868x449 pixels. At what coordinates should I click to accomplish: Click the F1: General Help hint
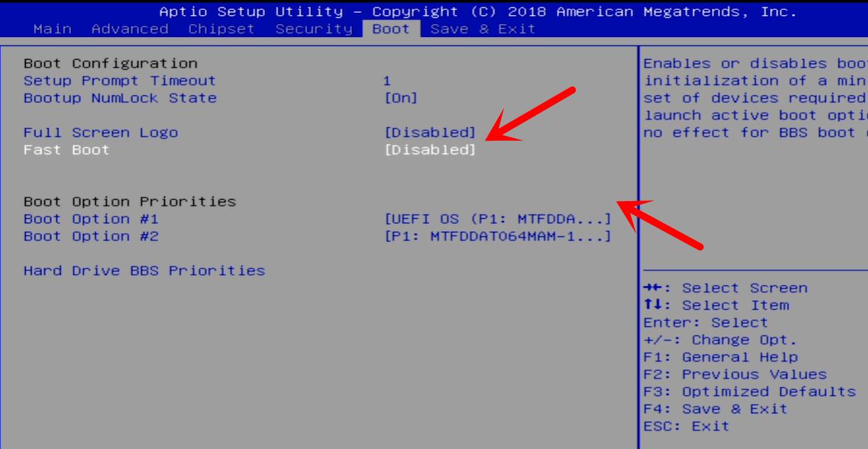(720, 357)
